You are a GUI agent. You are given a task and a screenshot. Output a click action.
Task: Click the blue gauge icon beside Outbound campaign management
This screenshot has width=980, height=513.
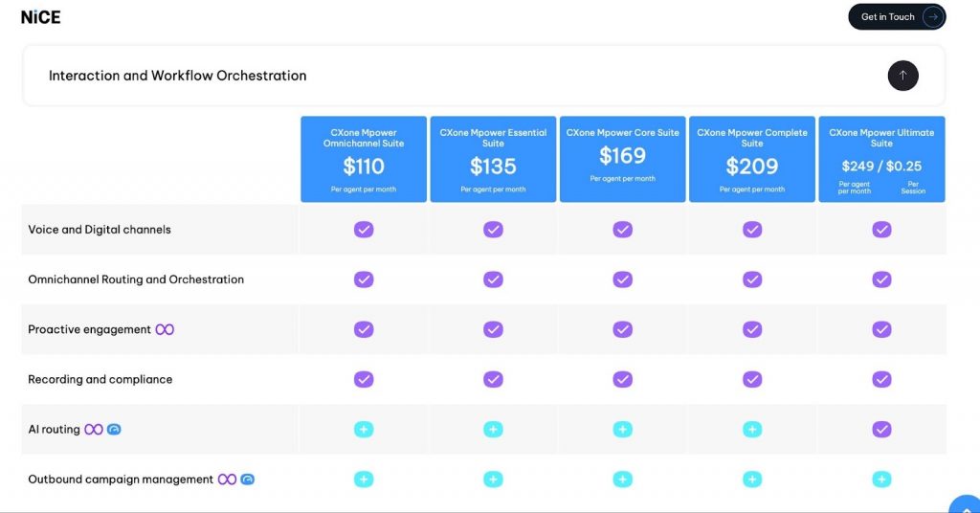pos(248,480)
